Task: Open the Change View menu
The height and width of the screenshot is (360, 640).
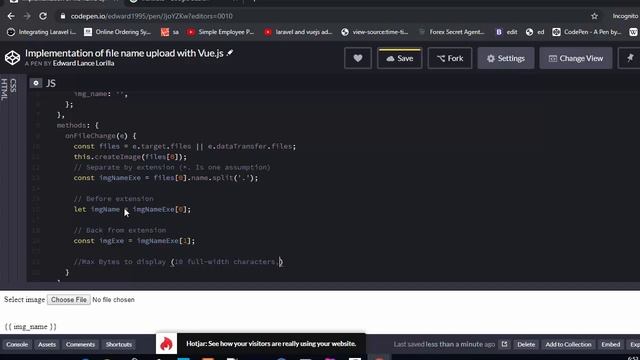Action: pos(576,58)
